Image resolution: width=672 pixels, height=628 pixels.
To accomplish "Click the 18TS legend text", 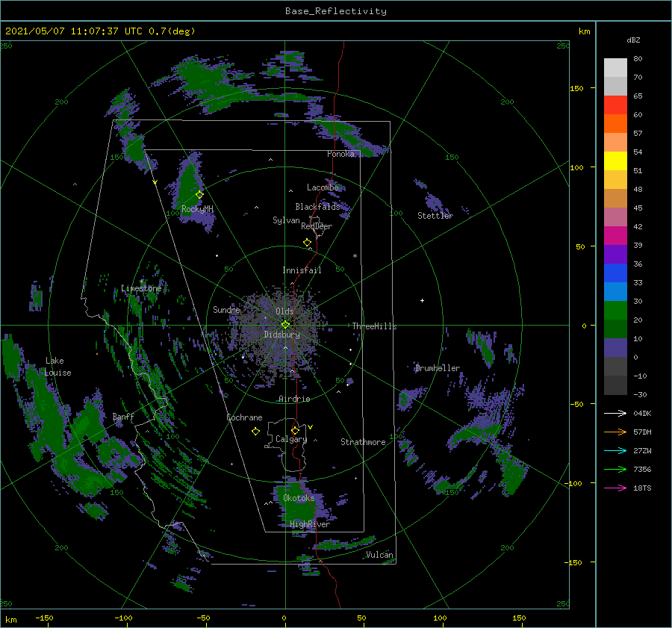I will pyautogui.click(x=642, y=488).
